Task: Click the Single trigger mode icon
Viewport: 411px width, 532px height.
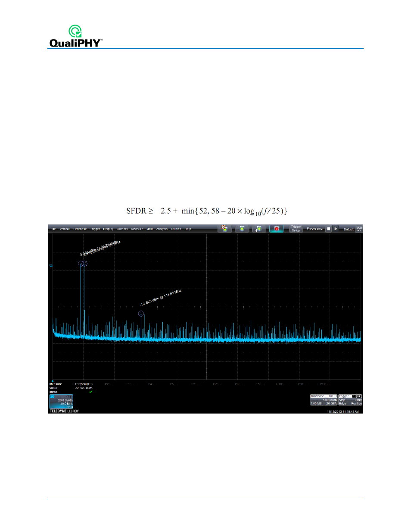Action: coord(259,229)
